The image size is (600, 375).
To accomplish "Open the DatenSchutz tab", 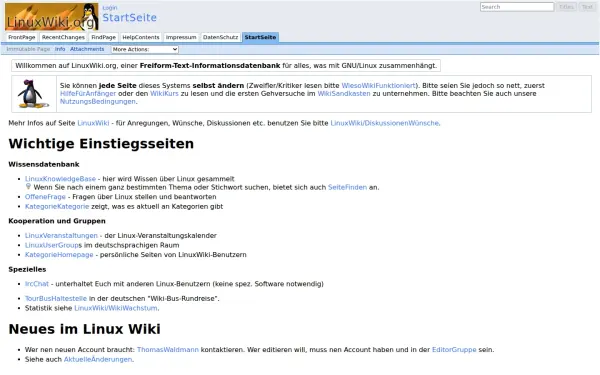I will click(220, 37).
